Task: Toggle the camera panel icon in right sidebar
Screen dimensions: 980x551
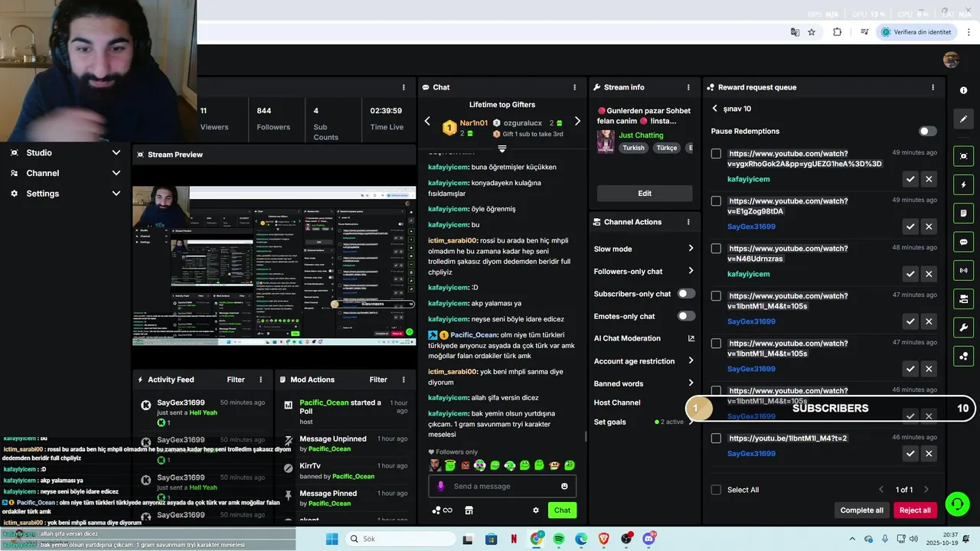Action: click(963, 298)
